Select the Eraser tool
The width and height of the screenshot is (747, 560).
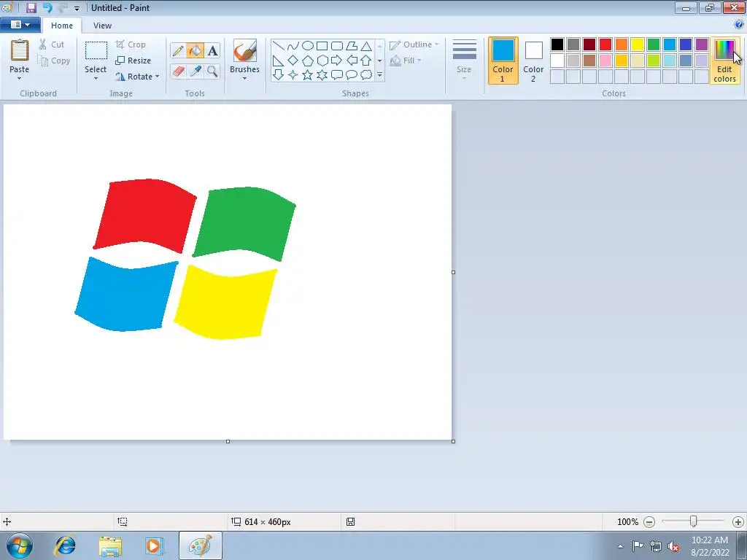178,71
